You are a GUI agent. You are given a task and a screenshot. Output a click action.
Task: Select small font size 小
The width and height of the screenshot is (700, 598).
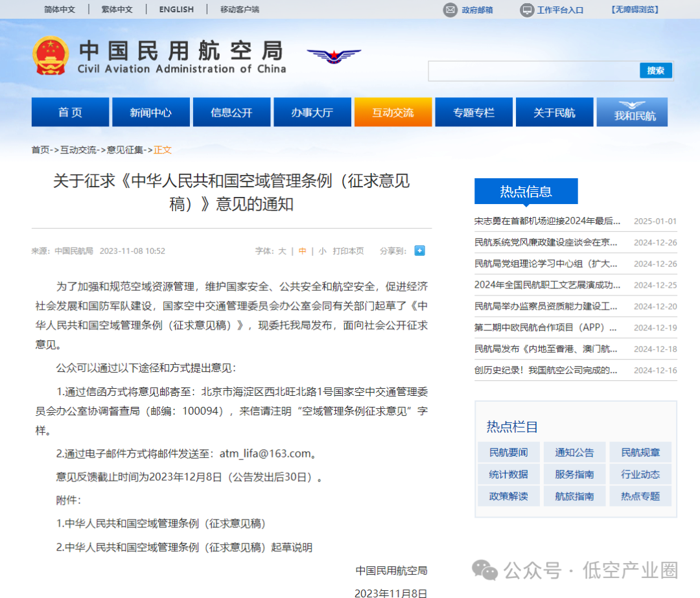point(322,251)
